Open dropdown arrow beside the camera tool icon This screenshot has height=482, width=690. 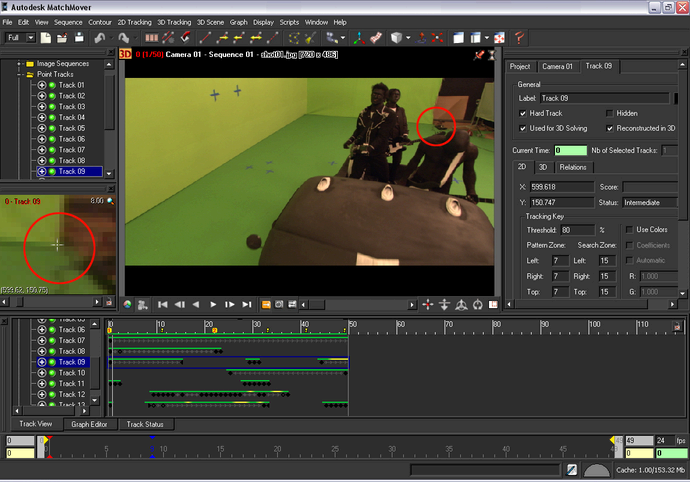tap(343, 38)
